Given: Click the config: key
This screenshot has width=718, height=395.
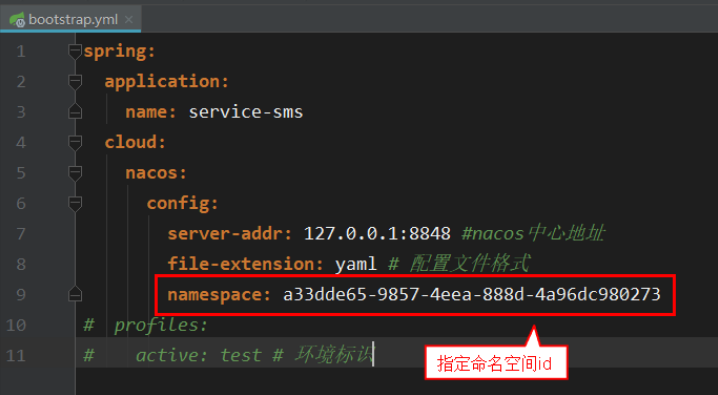Looking at the screenshot, I should click(182, 203).
